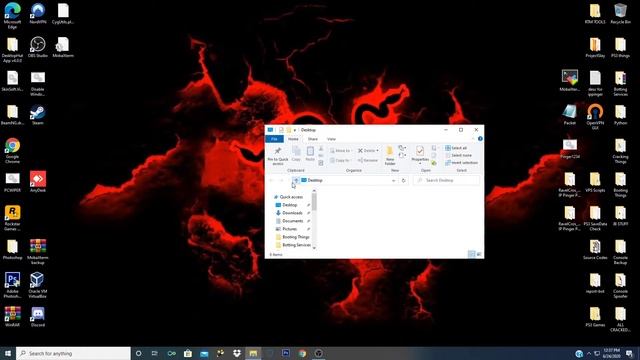Switch to details view in Explorer status bar
This screenshot has height=360, width=640.
coord(471,254)
